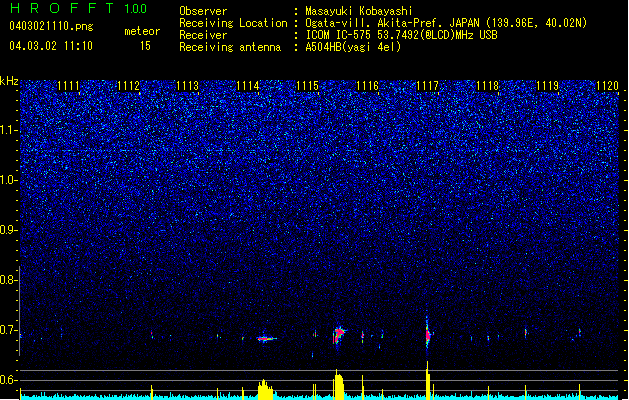The height and width of the screenshot is (400, 629).
Task: Click the 0.8 frequency axis label
Action: (x=9, y=280)
